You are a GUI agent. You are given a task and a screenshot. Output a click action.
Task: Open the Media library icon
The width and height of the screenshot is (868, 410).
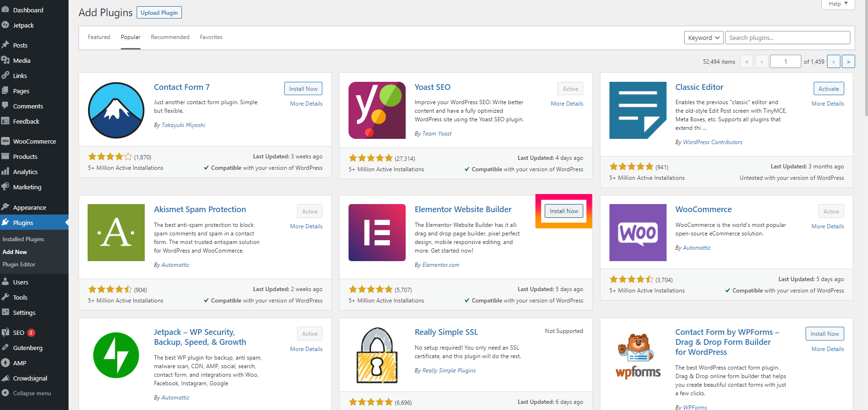pos(5,60)
